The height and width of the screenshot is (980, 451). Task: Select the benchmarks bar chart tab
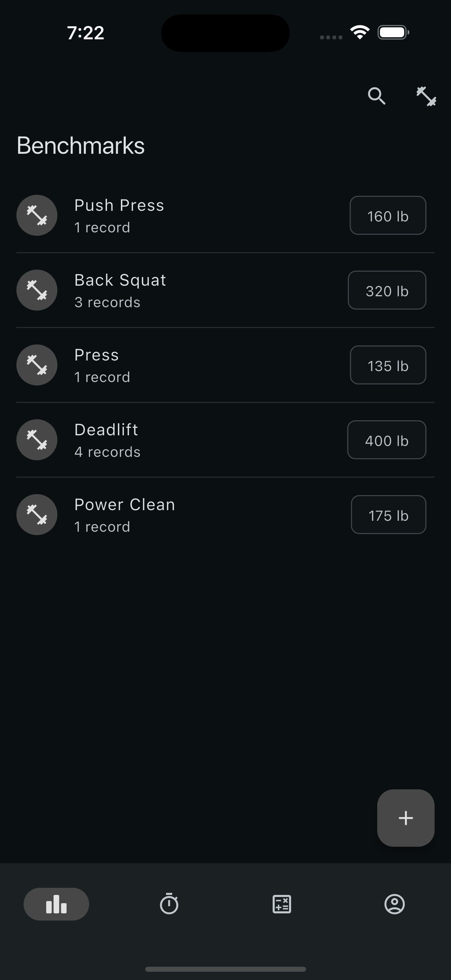(x=56, y=904)
